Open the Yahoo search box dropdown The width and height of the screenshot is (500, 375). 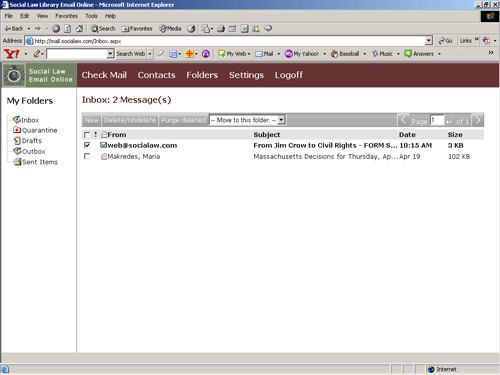point(110,54)
